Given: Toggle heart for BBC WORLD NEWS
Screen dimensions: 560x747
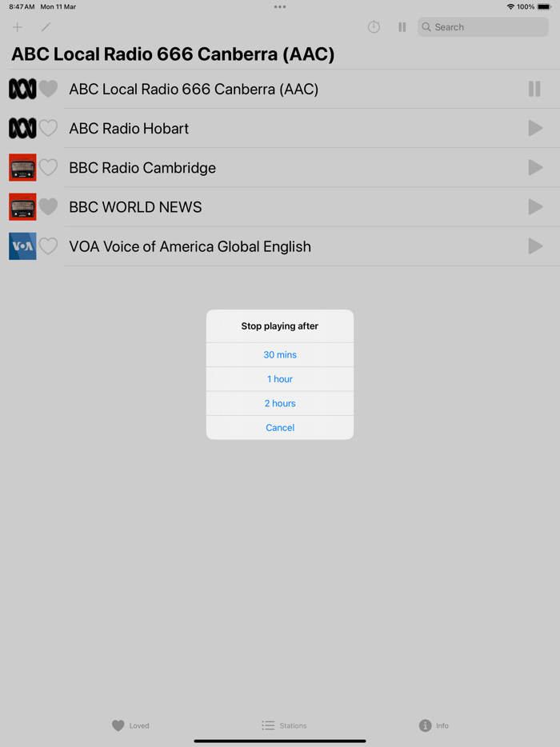Looking at the screenshot, I should click(48, 206).
